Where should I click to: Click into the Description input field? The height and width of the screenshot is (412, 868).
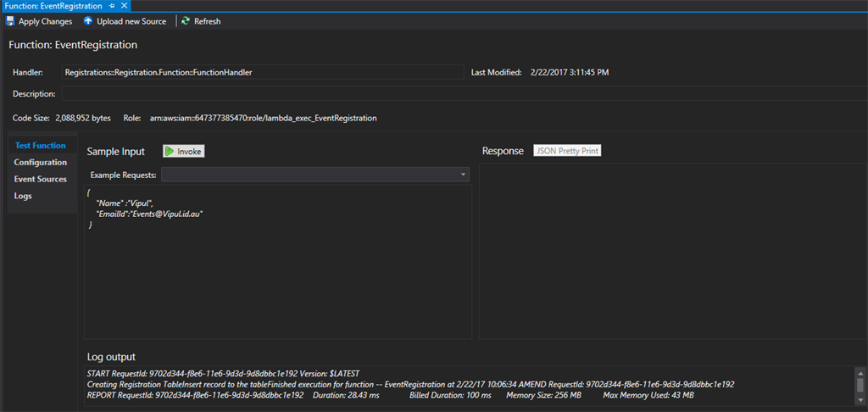[465, 93]
